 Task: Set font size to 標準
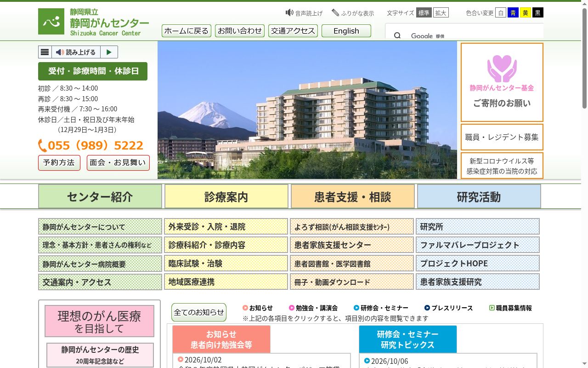click(x=424, y=13)
